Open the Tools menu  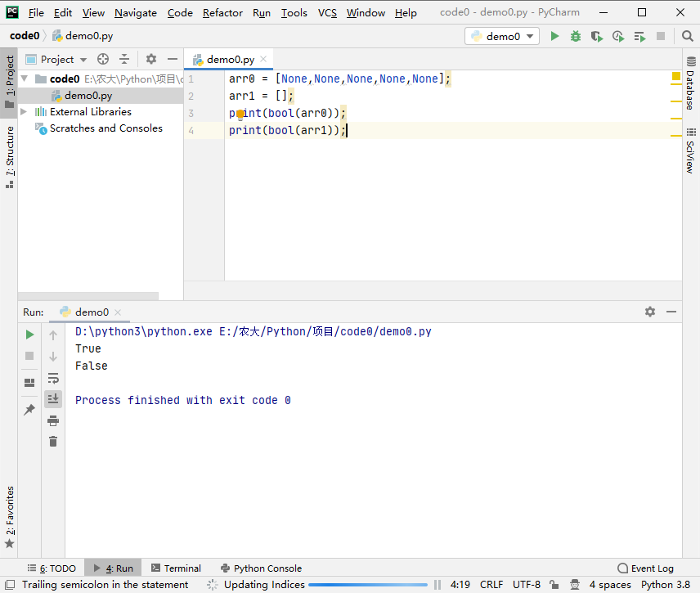click(294, 13)
